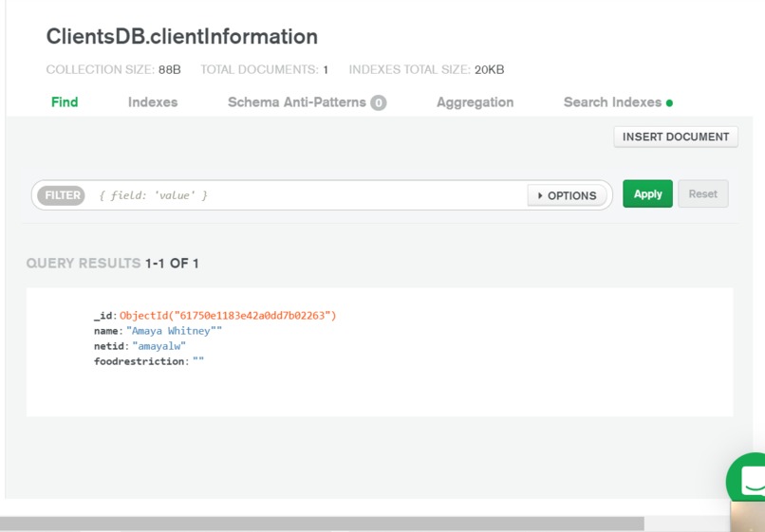Select the name value "Amaya Whitney"
765x532 pixels.
pos(174,331)
